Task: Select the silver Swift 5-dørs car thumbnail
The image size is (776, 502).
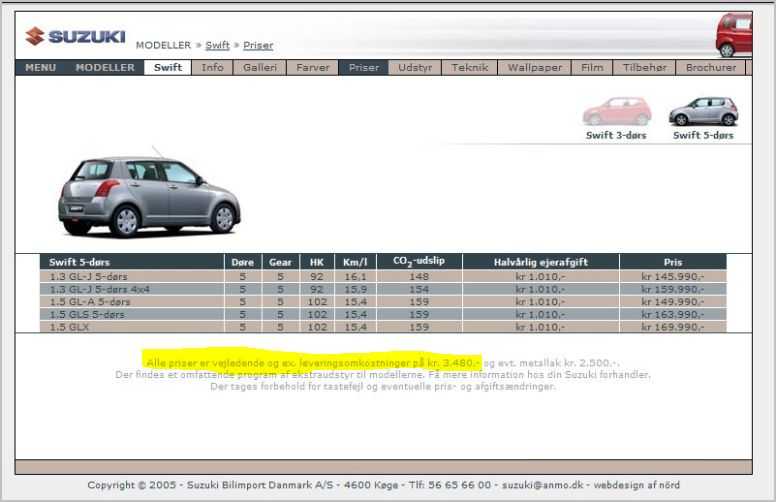Action: pyautogui.click(x=703, y=111)
